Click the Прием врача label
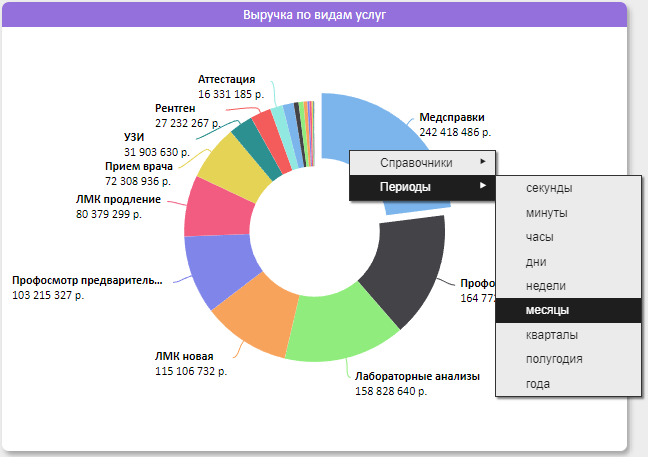This screenshot has height=457, width=648. coord(139,166)
